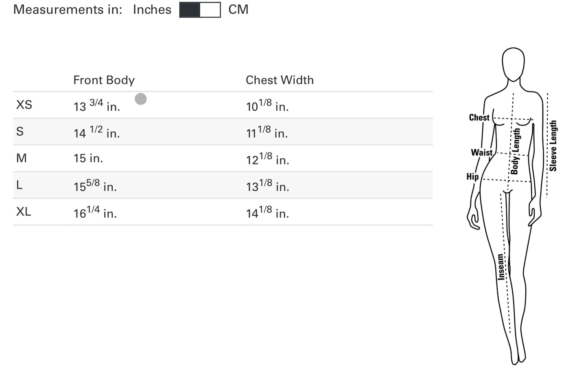This screenshot has height=378, width=588.
Task: Click the Inseam label on the diagram
Action: click(501, 267)
